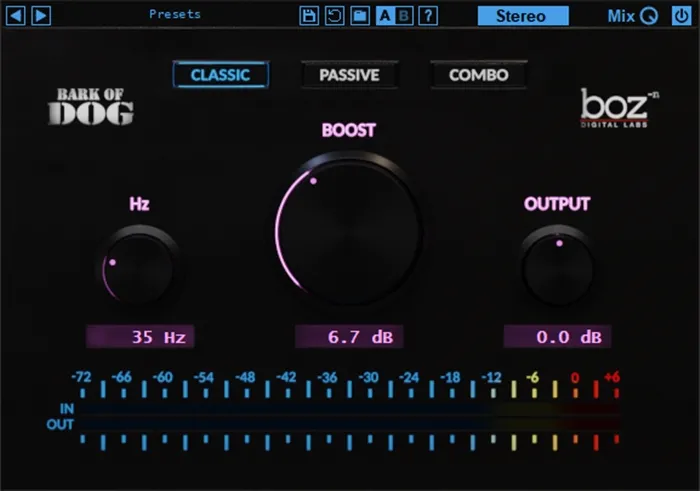Select the PASSIVE mode tab
Viewport: 700px width, 491px height.
coord(349,75)
